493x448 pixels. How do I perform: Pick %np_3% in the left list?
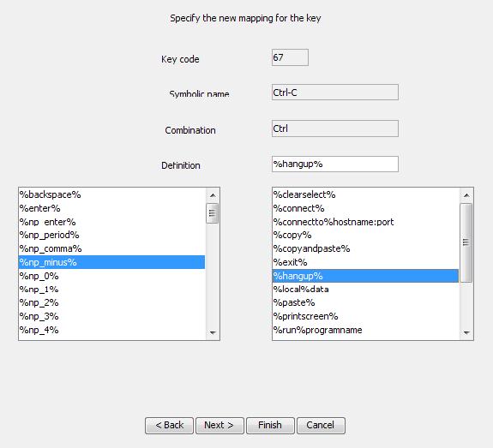click(x=111, y=316)
